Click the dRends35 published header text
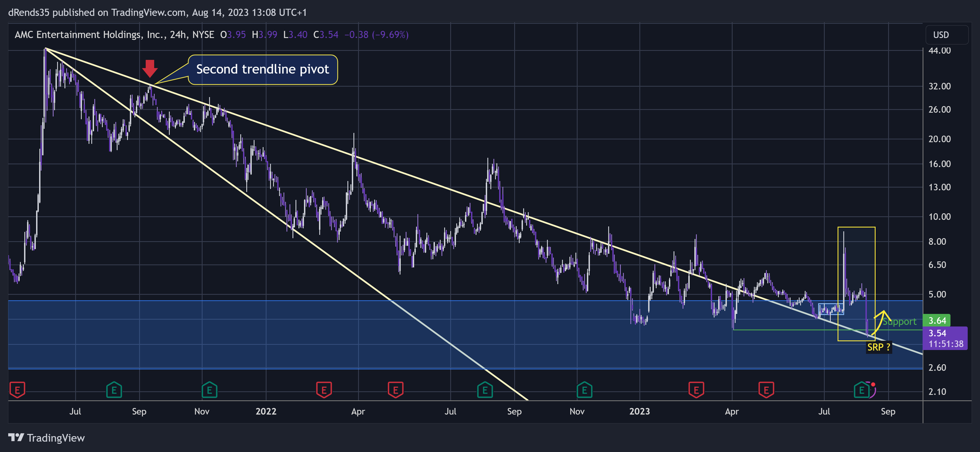 [x=157, y=13]
